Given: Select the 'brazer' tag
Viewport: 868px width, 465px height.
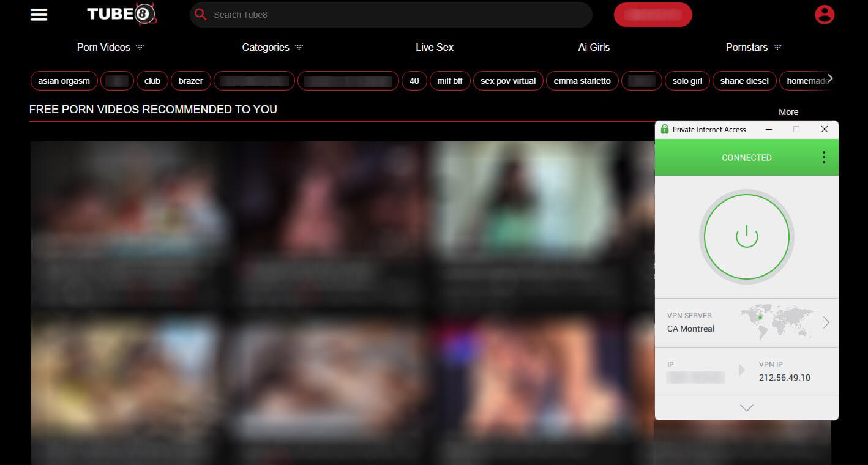Looking at the screenshot, I should pos(191,81).
